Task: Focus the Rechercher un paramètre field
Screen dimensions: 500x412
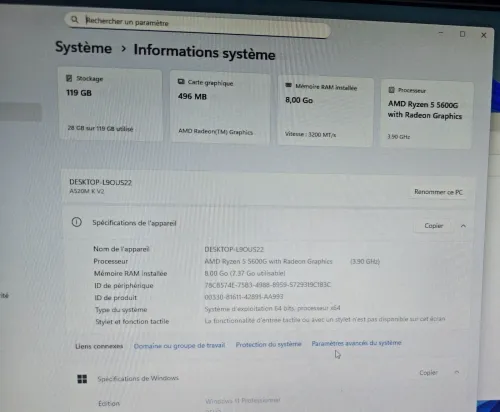Action: coord(197,25)
